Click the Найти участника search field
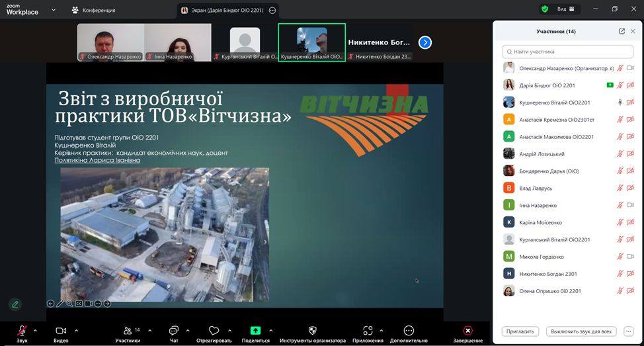Image resolution: width=644 pixels, height=346 pixels. coord(567,52)
